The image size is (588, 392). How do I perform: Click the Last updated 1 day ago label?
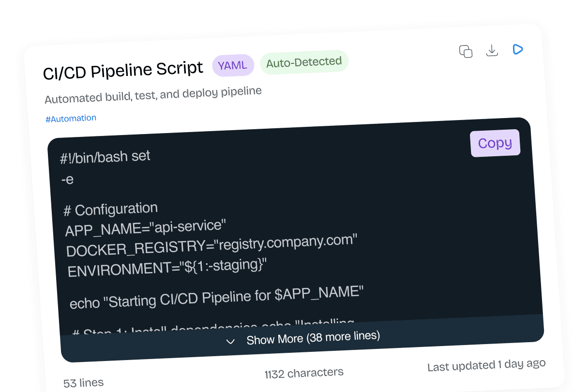[486, 365]
